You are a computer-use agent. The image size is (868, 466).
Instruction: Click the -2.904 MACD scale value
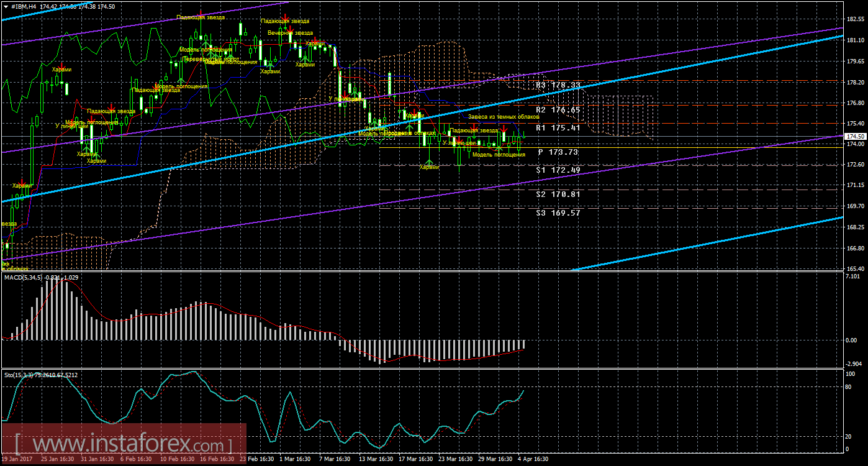pos(855,363)
